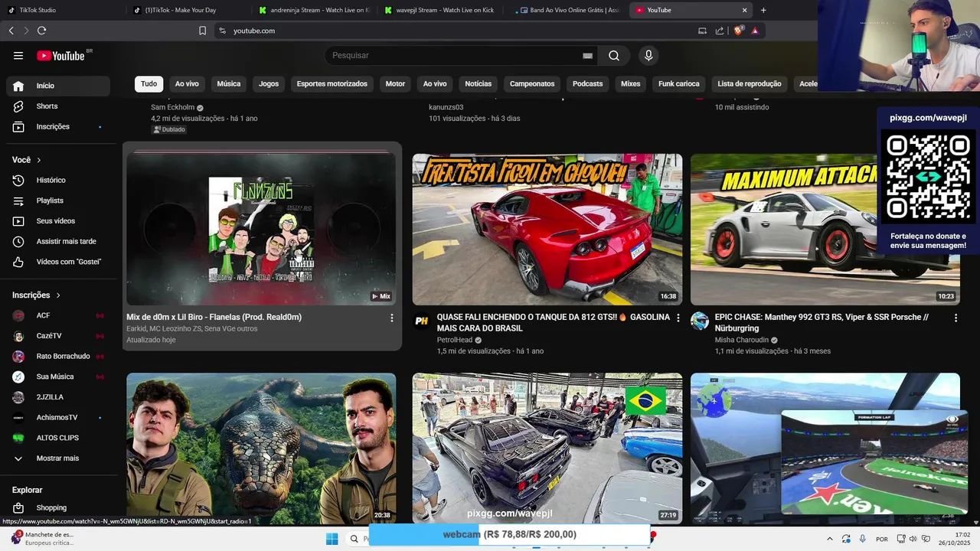Switch to the andreninja Stream Kick tab
This screenshot has height=551, width=980.
tap(314, 10)
